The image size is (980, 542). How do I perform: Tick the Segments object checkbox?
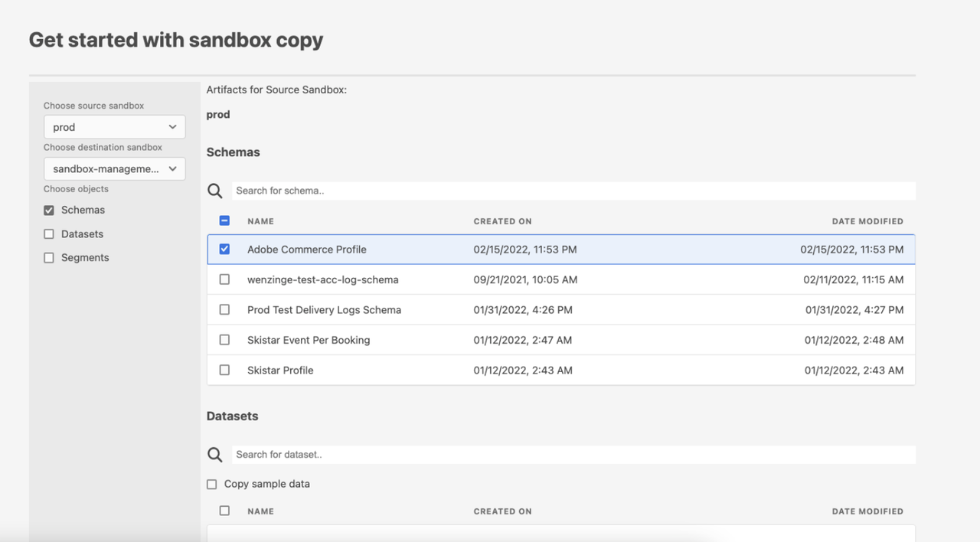coord(49,258)
